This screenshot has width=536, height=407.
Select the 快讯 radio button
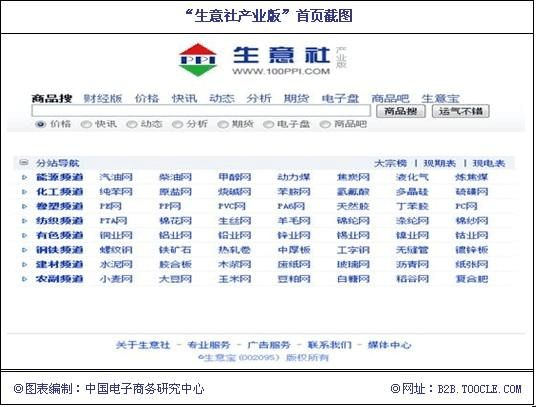pos(86,124)
